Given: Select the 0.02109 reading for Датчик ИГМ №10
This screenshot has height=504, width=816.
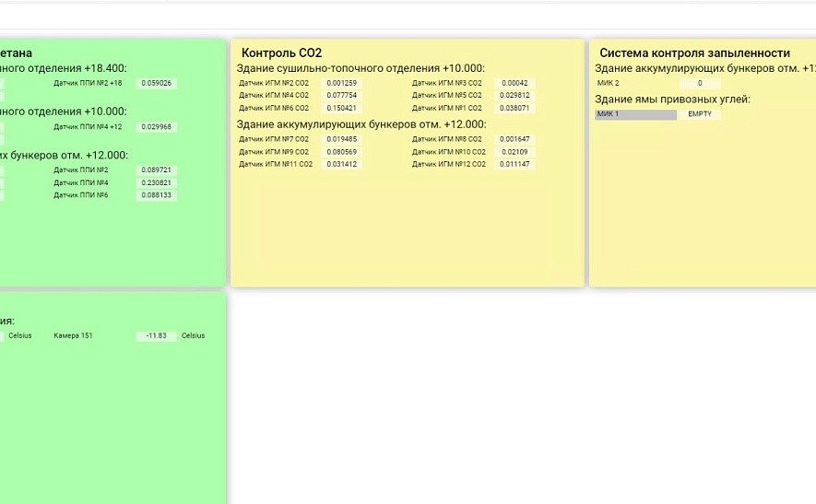Looking at the screenshot, I should 514,152.
